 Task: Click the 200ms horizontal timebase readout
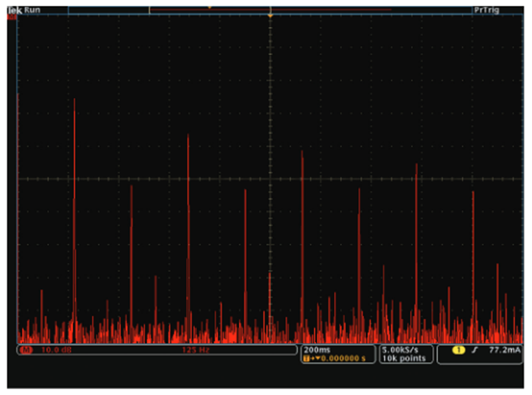point(316,350)
